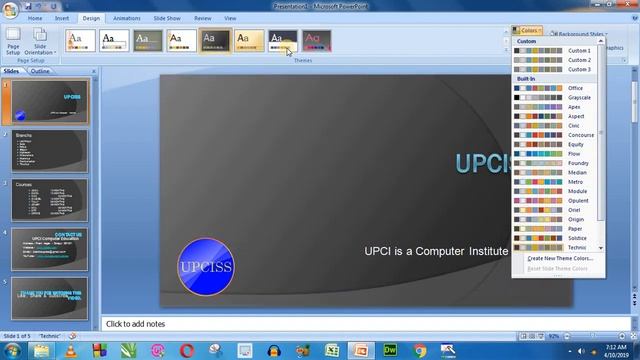Click the Save icon in quick access toolbar
Screen dimensions: 640x360
coord(28,7)
